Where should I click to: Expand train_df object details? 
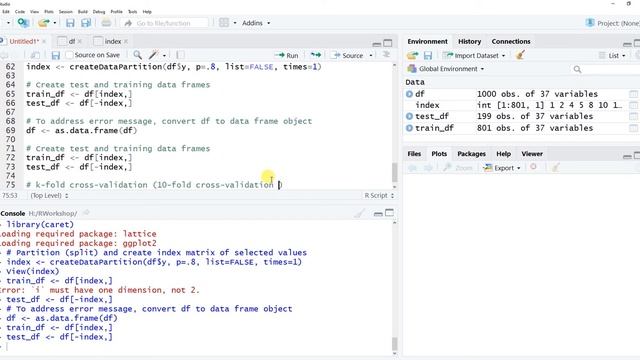pyautogui.click(x=409, y=128)
